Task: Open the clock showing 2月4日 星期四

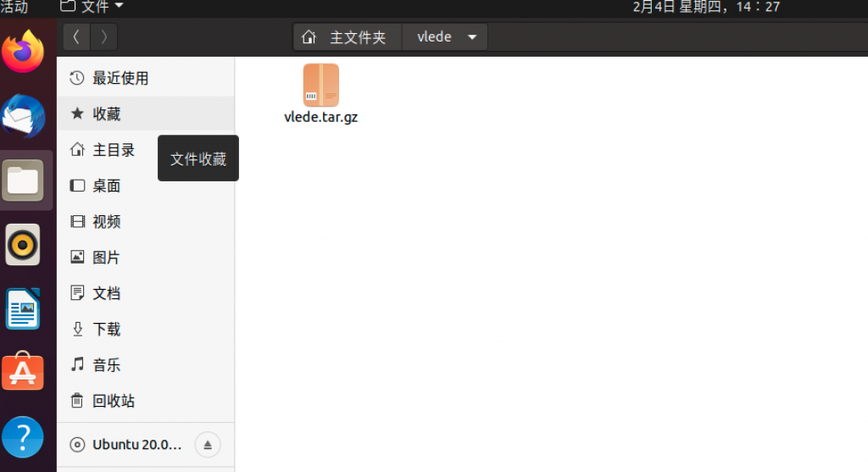Action: tap(706, 7)
